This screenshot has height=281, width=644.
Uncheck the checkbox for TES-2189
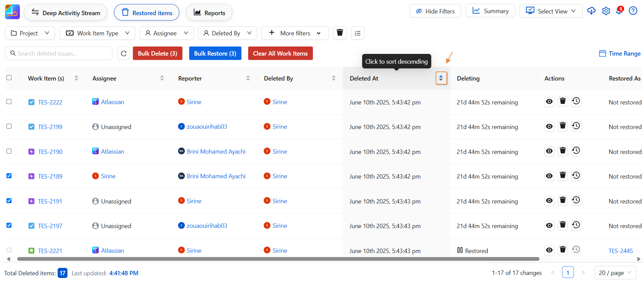click(x=9, y=176)
